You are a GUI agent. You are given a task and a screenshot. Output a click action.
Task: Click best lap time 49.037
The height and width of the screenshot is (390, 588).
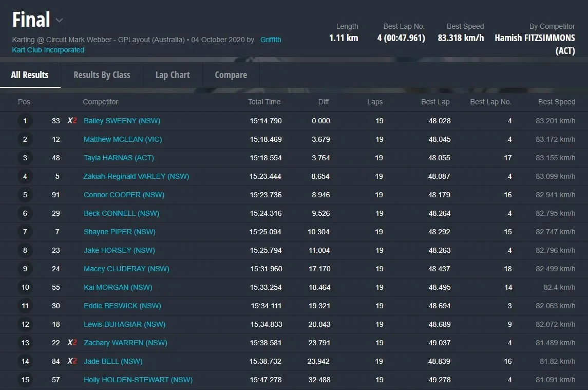coord(440,343)
